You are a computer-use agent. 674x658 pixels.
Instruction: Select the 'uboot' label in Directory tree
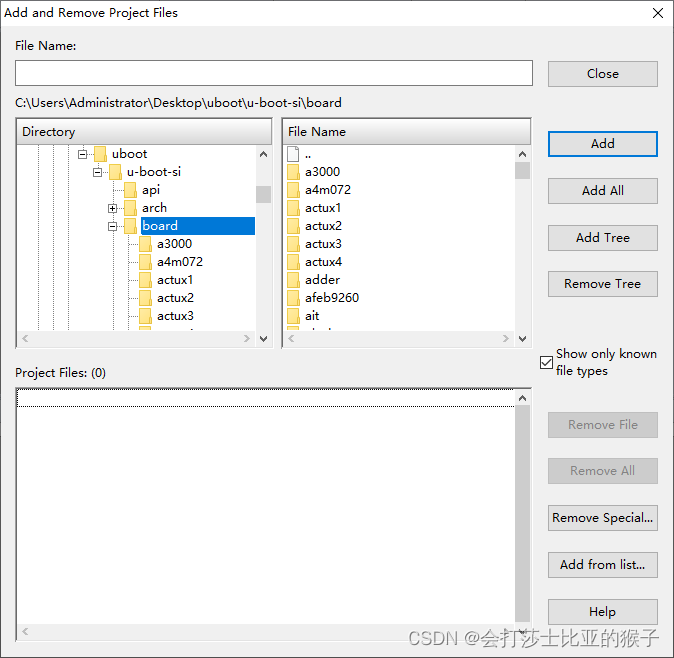coord(129,154)
